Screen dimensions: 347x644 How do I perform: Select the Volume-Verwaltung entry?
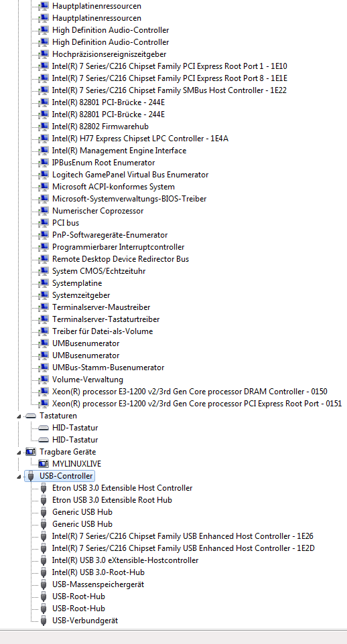tap(88, 380)
